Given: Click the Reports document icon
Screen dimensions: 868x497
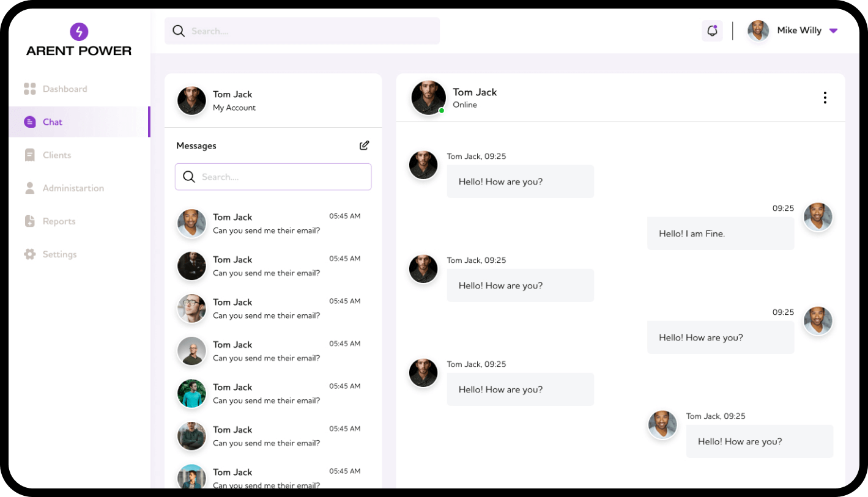Looking at the screenshot, I should point(30,221).
